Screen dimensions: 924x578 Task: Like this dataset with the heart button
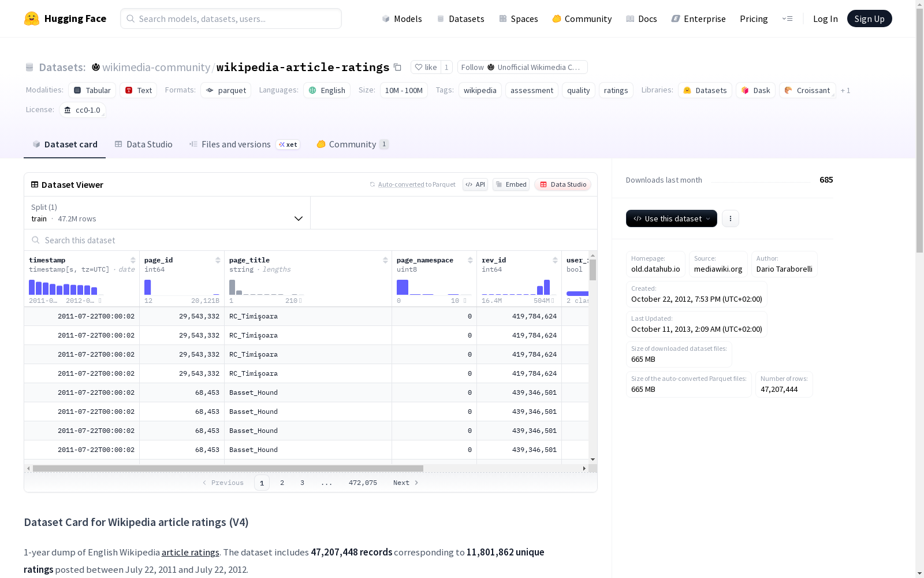[x=426, y=67]
